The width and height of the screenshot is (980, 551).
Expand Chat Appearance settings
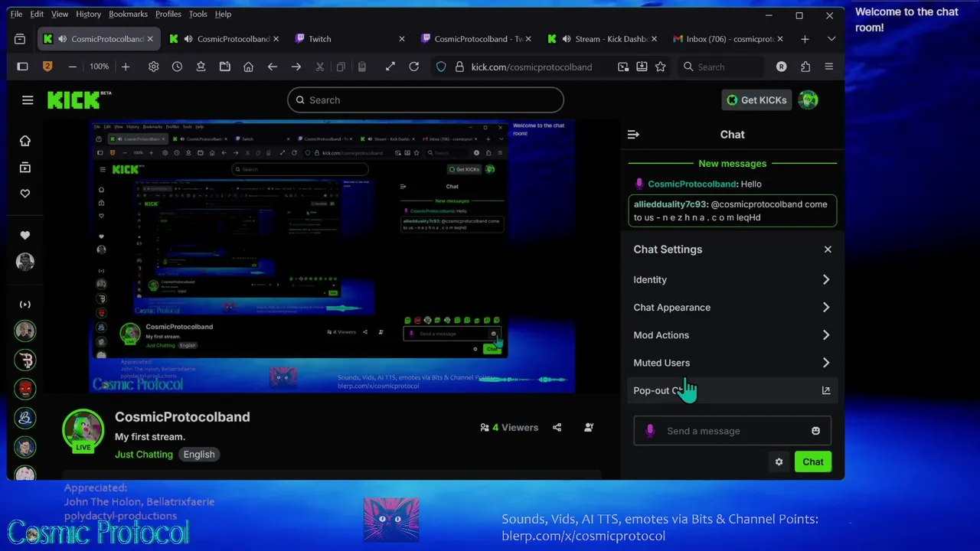pyautogui.click(x=732, y=308)
